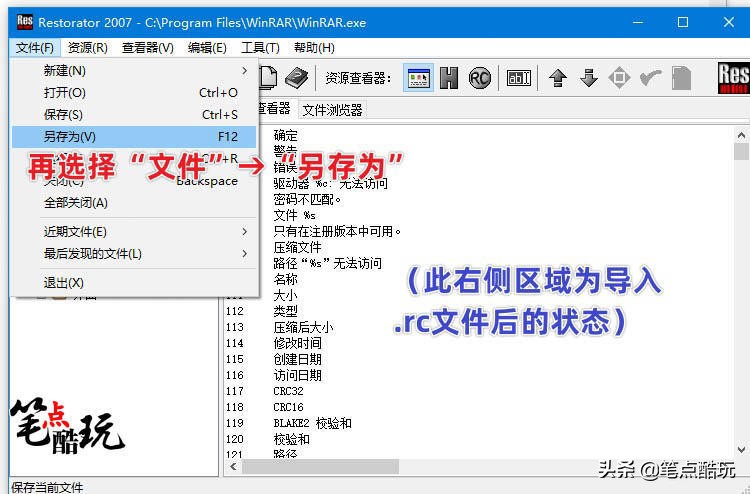Click the 保存当前文件 status bar text
Screen dimensions: 750x494
[x=47, y=487]
